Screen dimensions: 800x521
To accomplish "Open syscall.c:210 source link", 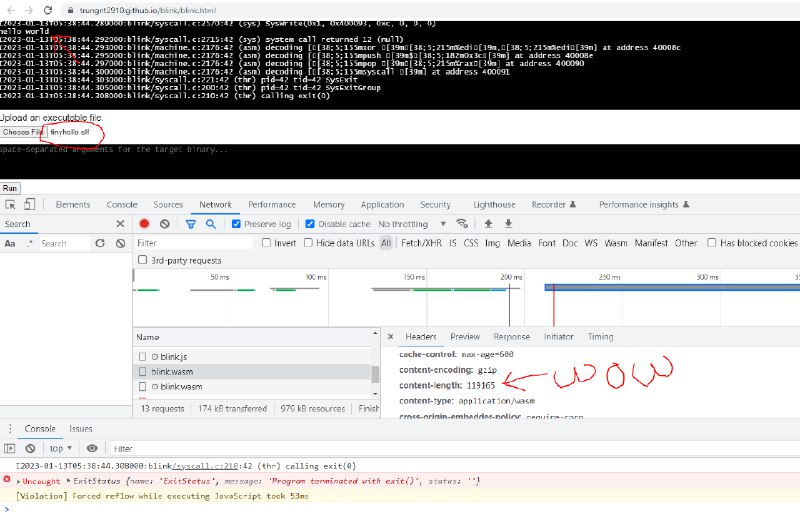I will point(206,466).
